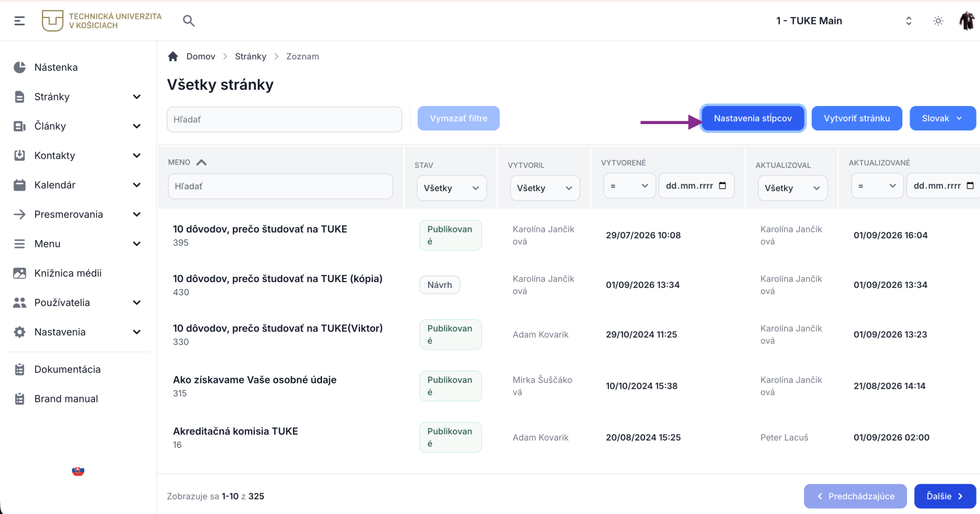This screenshot has width=980, height=514.
Task: Open the Vytvoril filter dropdown
Action: pos(545,188)
